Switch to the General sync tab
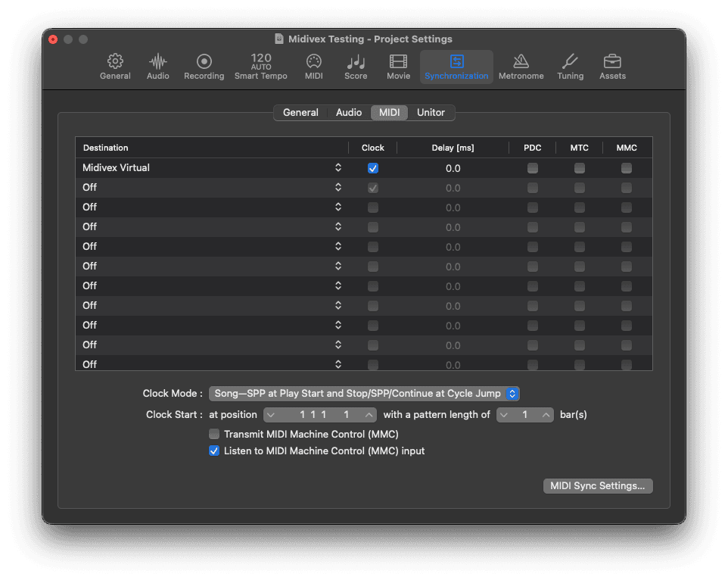 tap(300, 112)
